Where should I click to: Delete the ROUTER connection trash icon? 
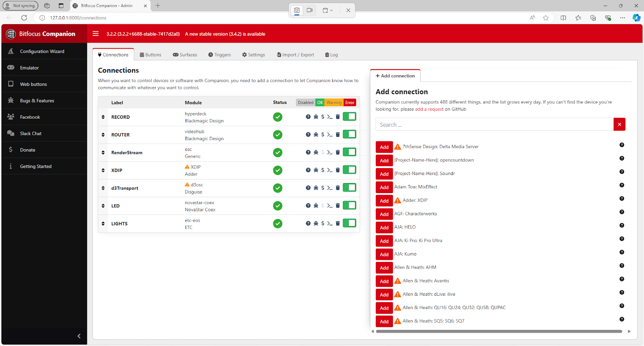(338, 134)
